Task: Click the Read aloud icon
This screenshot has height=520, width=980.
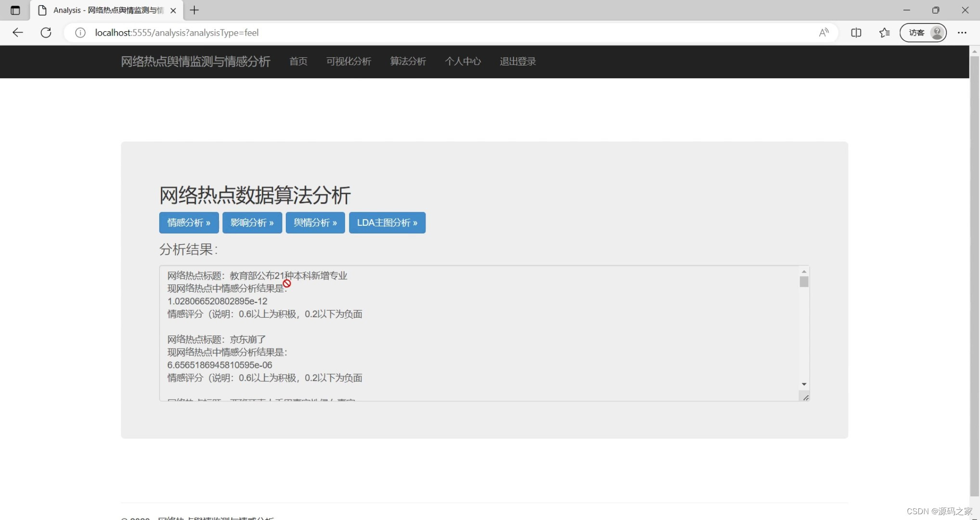Action: pyautogui.click(x=824, y=33)
